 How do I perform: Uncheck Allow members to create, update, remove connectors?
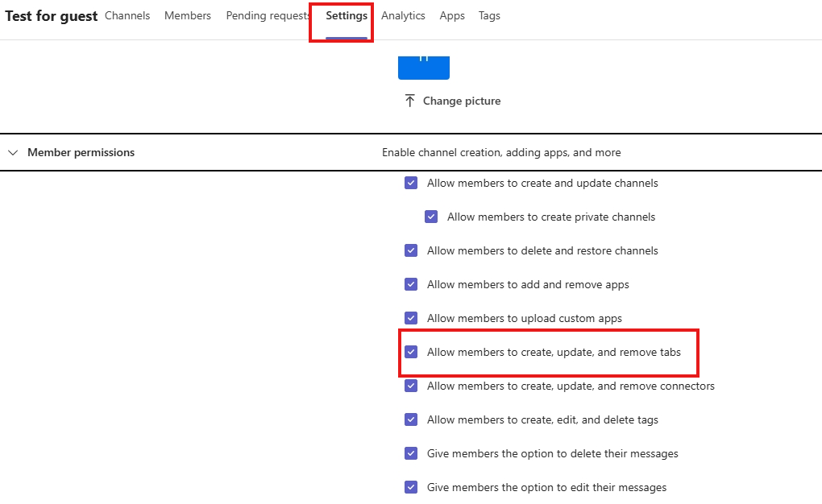pyautogui.click(x=411, y=386)
